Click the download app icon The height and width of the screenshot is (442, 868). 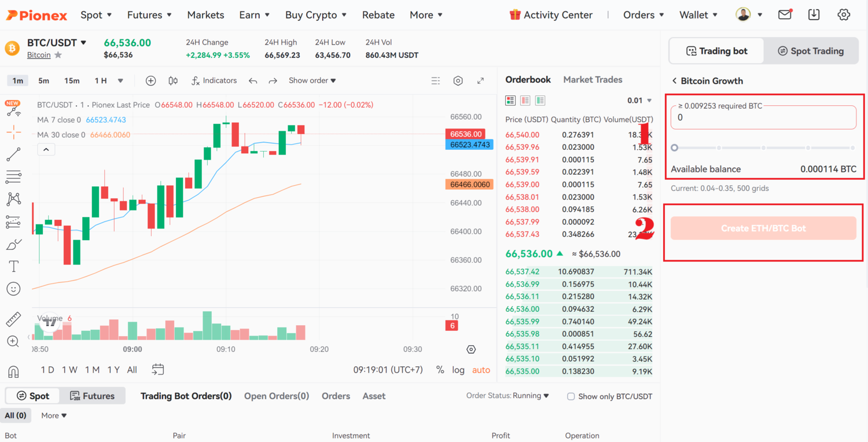(x=814, y=15)
